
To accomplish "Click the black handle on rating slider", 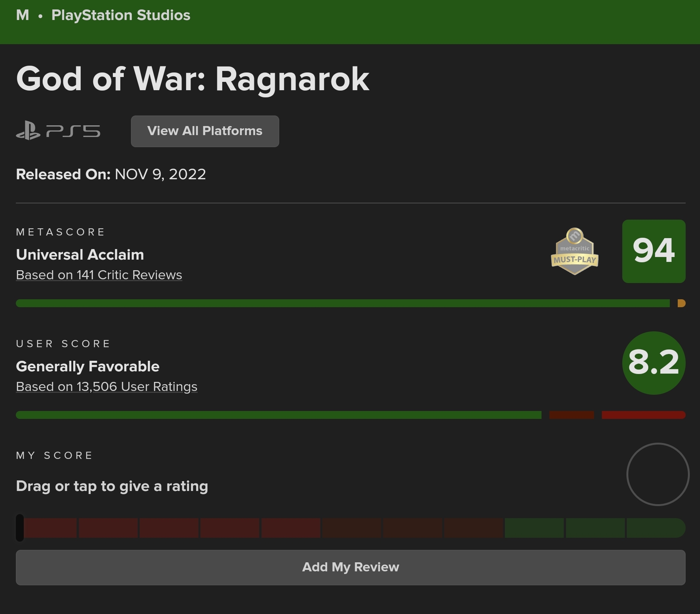I will [20, 528].
